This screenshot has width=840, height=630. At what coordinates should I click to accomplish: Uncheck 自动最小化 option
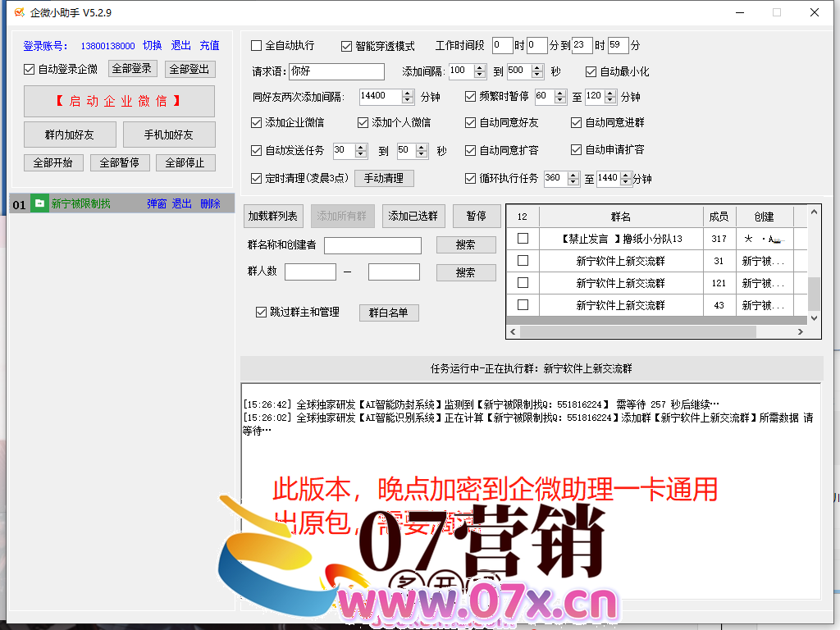tap(591, 71)
